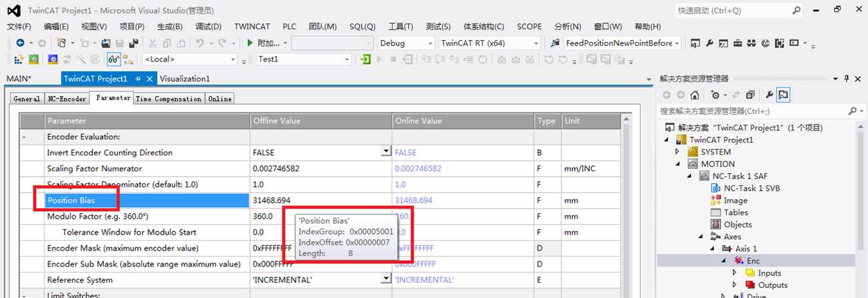Click the navigate backward arrow icon

[x=21, y=43]
